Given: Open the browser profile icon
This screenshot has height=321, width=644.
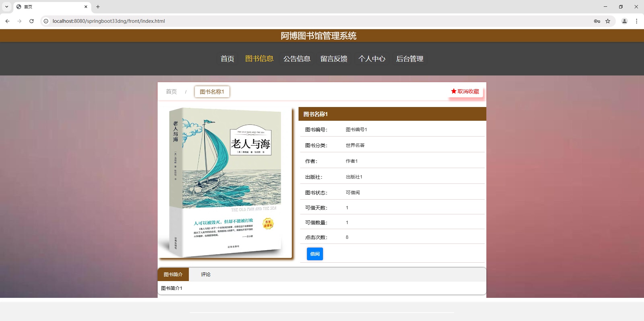Looking at the screenshot, I should (625, 21).
